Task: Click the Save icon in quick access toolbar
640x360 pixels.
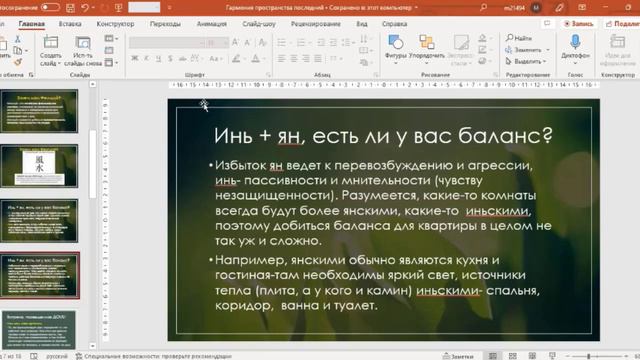Action: point(70,7)
